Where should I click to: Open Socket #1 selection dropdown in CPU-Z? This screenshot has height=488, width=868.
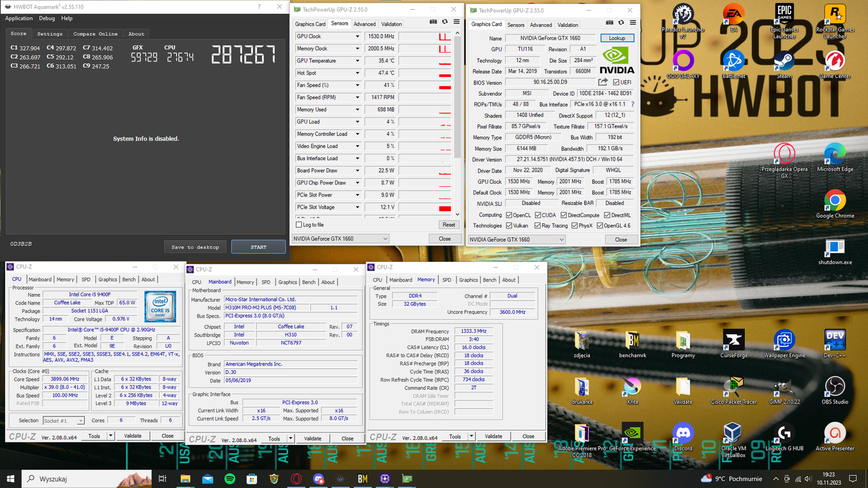(x=64, y=421)
